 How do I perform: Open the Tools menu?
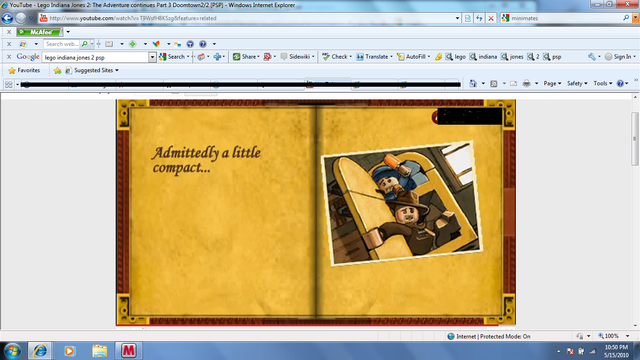pyautogui.click(x=602, y=83)
